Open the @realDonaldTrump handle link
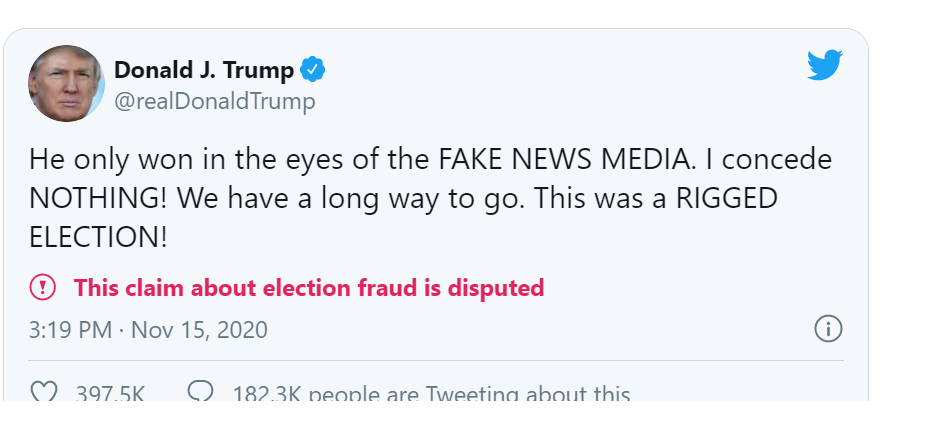 (215, 101)
